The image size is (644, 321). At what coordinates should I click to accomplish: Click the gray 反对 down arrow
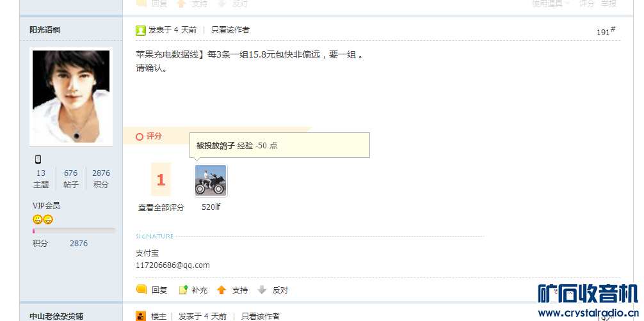tap(262, 290)
